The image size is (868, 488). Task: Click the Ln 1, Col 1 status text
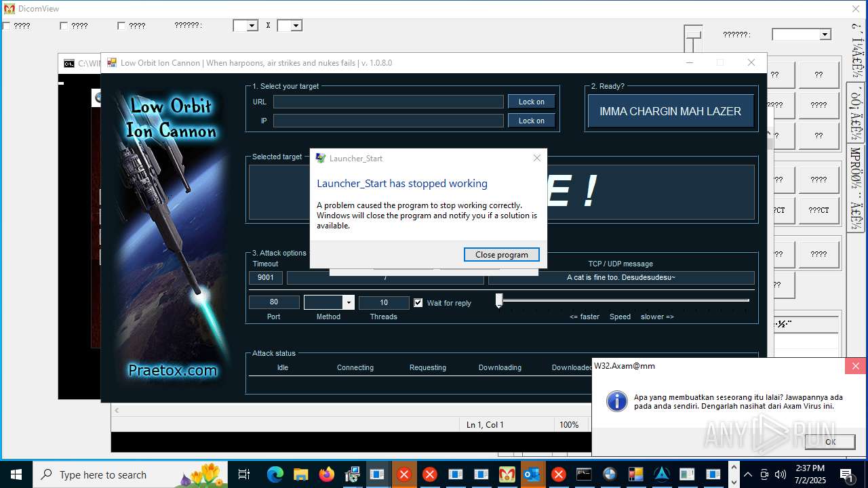[485, 425]
